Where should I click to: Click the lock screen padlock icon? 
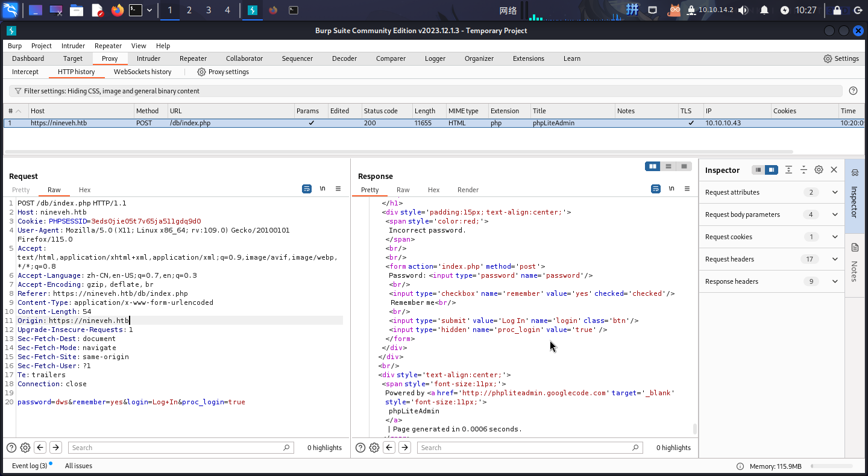coord(837,10)
